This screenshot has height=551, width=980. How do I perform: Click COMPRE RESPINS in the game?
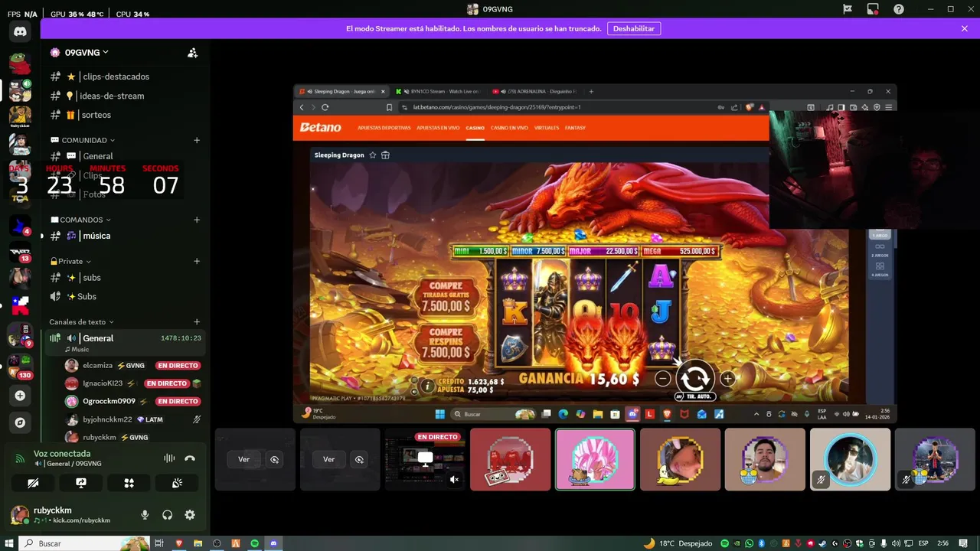445,344
